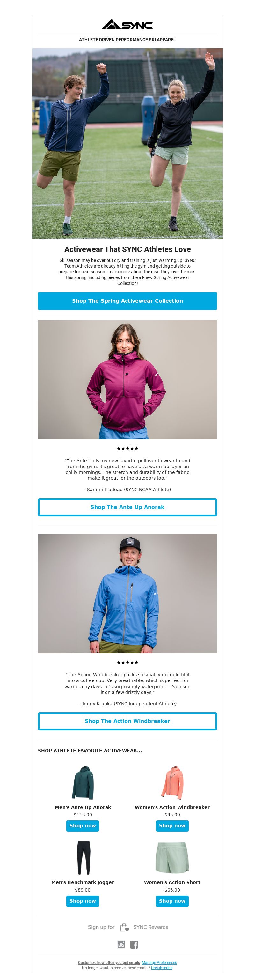
Task: Click the hero photo of stretching athletes
Action: [127, 143]
